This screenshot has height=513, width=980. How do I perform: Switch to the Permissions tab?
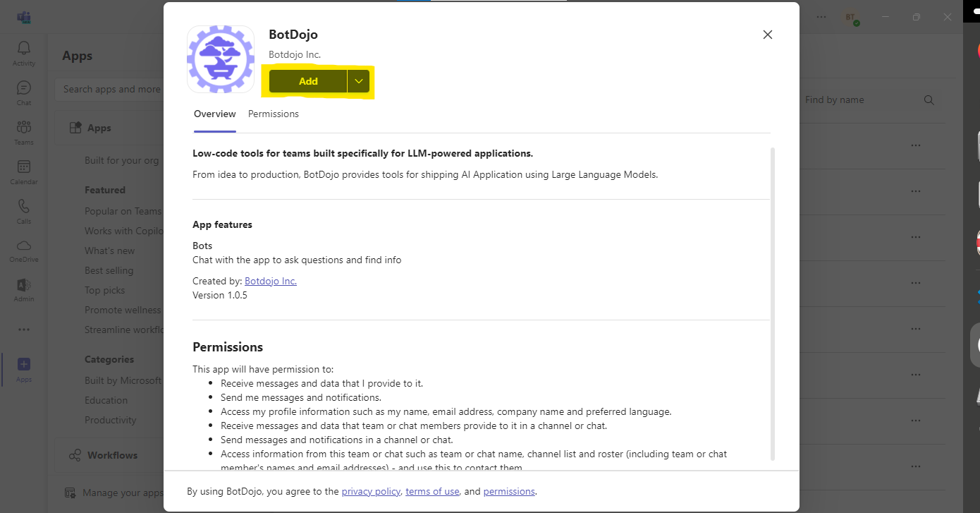click(x=274, y=114)
